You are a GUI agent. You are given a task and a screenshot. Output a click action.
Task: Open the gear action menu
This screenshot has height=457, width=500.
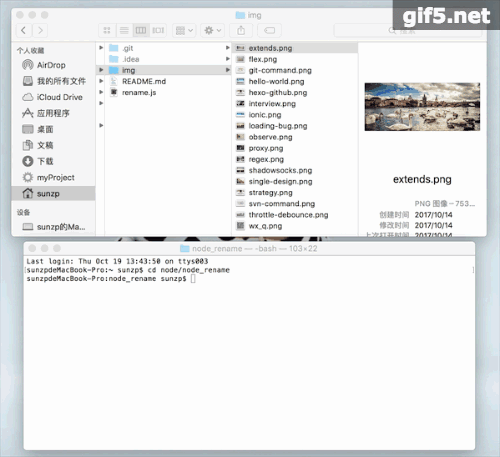(213, 30)
